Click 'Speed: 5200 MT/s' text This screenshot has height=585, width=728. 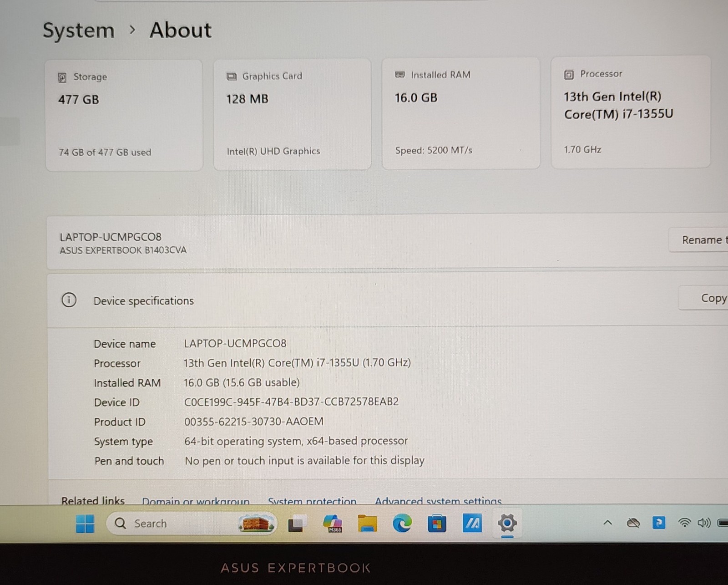click(x=434, y=150)
